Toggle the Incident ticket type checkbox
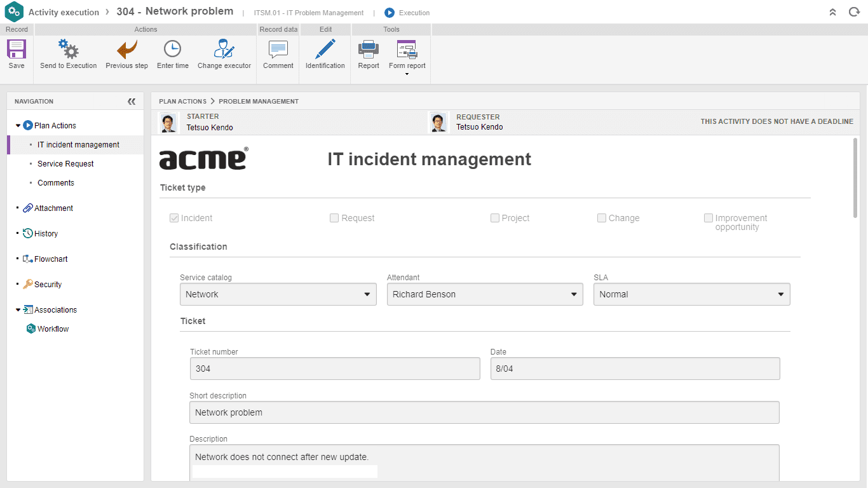 (174, 218)
